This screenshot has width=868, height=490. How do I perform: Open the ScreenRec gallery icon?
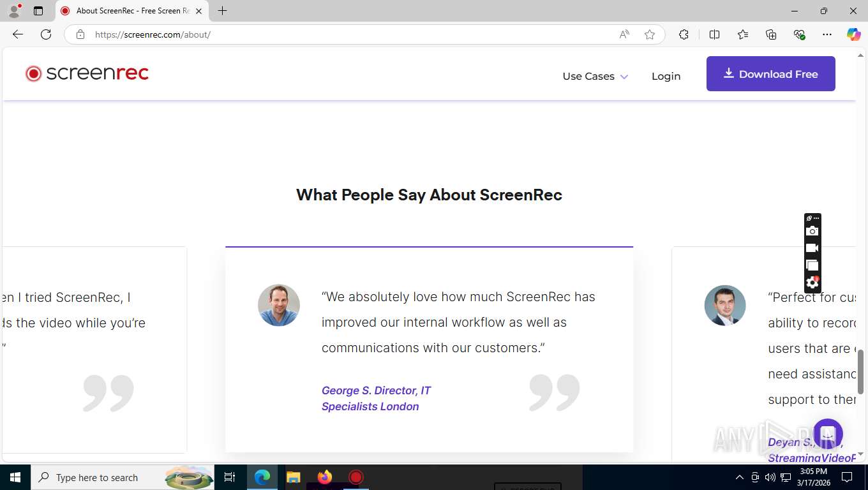812,265
